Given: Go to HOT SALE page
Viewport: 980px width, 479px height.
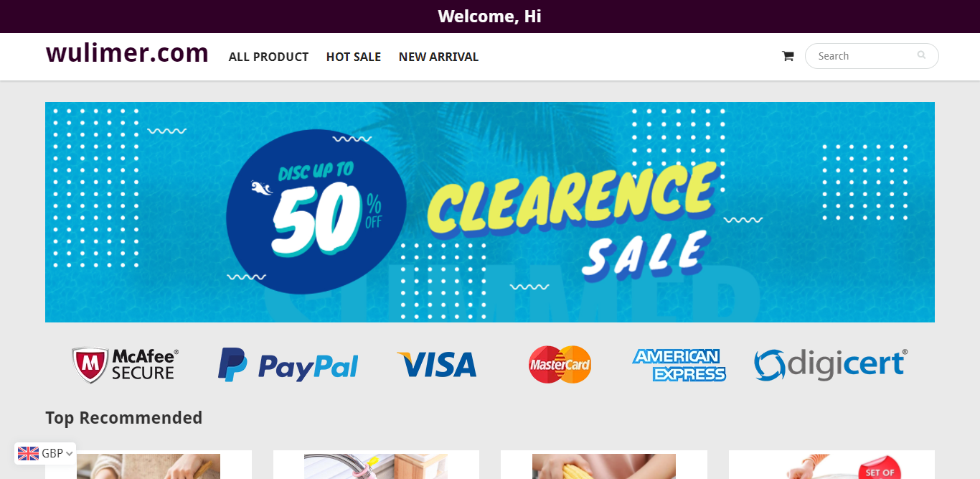Looking at the screenshot, I should [x=354, y=57].
